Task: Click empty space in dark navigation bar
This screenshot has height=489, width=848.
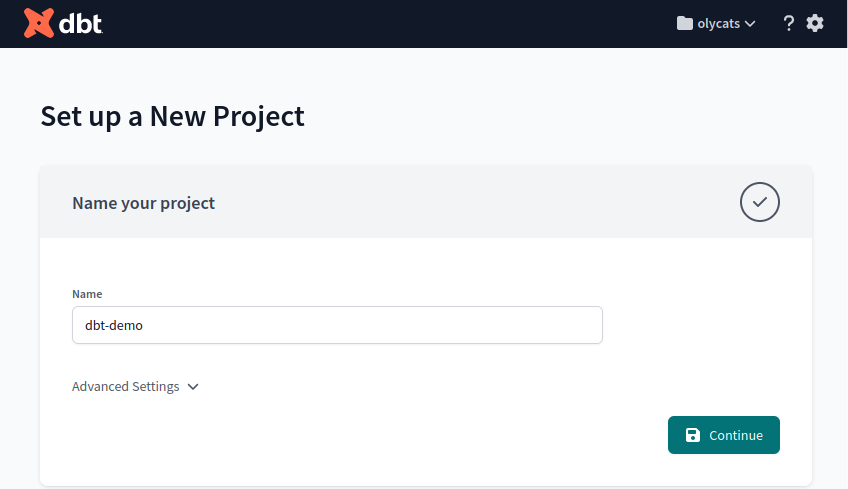Action: click(x=400, y=23)
